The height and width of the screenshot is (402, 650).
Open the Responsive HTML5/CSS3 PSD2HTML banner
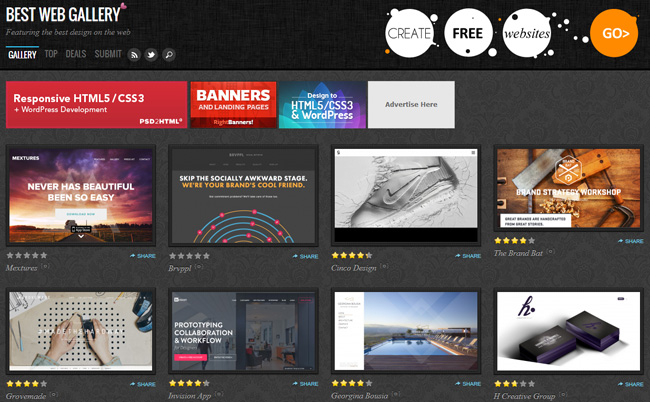97,104
